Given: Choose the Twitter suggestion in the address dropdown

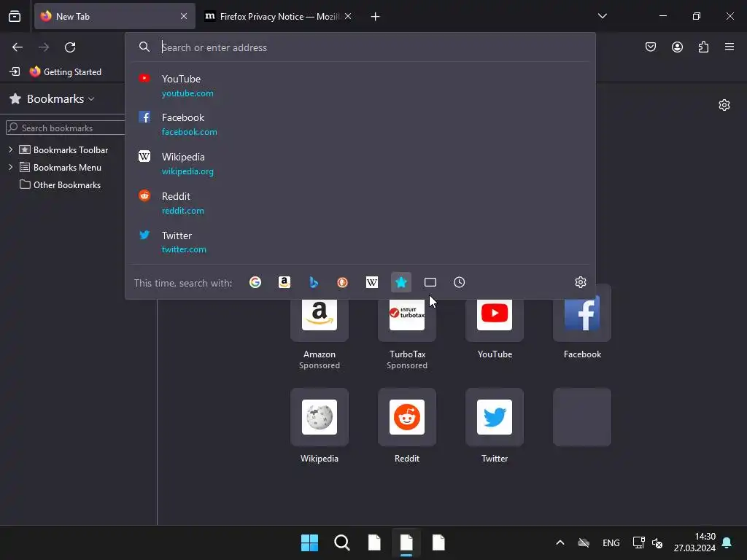Looking at the screenshot, I should [x=360, y=242].
